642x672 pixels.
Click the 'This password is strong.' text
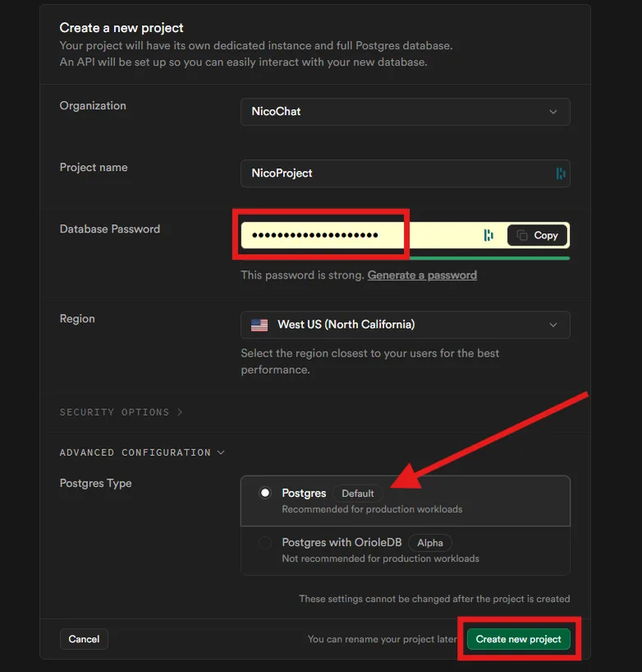[x=302, y=275]
